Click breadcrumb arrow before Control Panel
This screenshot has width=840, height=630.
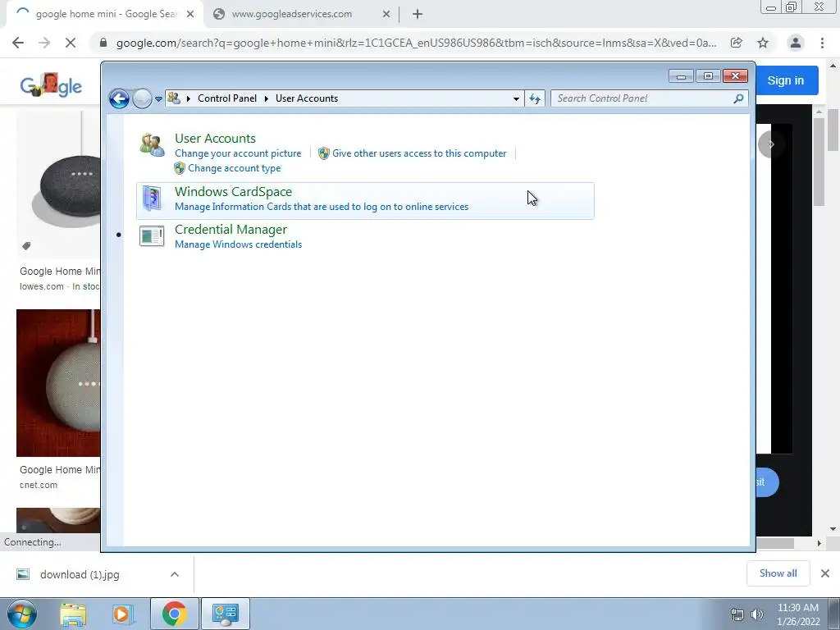189,98
